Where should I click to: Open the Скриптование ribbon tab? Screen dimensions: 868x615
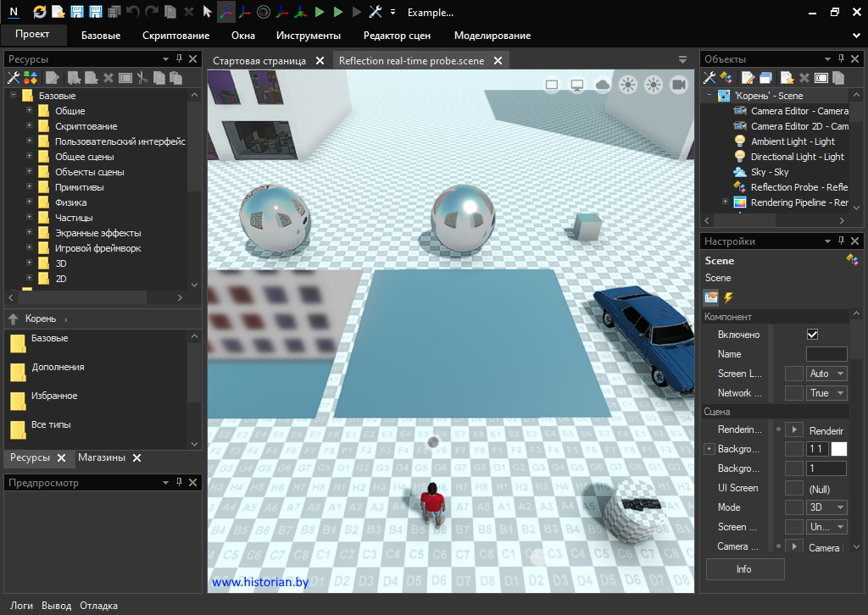[x=175, y=36]
